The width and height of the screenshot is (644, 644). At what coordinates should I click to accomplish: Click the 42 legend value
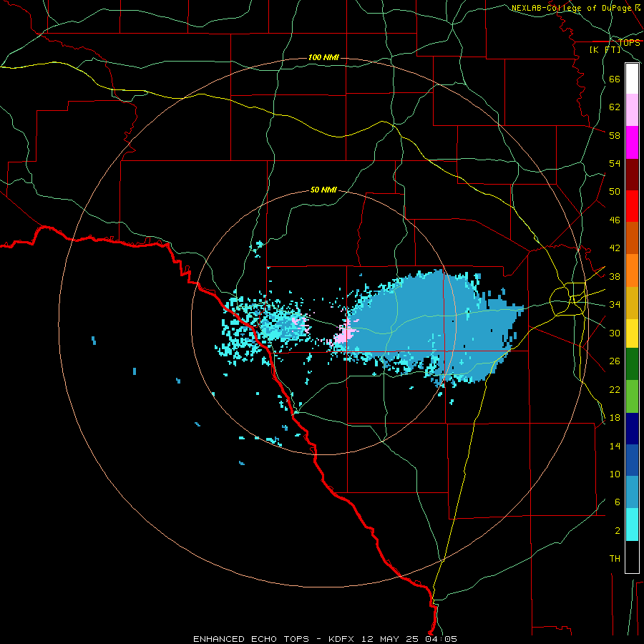coord(615,248)
